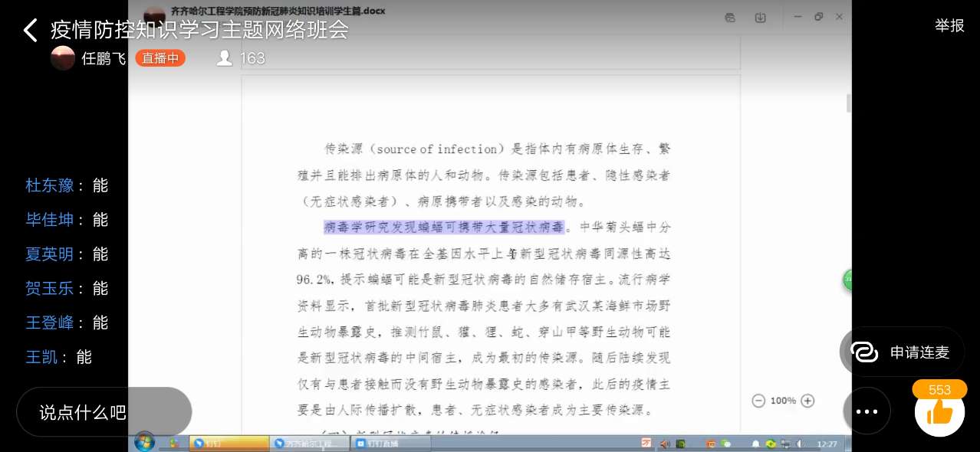980x452 pixels.
Task: Click the green floating button at document edge
Action: point(847,280)
